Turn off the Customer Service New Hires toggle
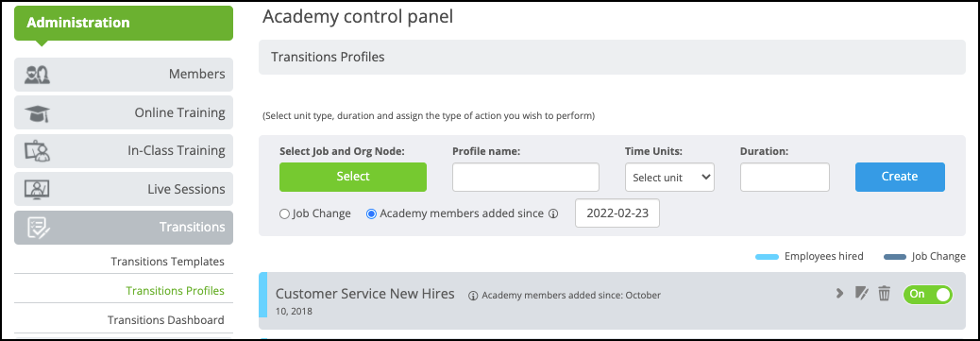 click(x=927, y=294)
